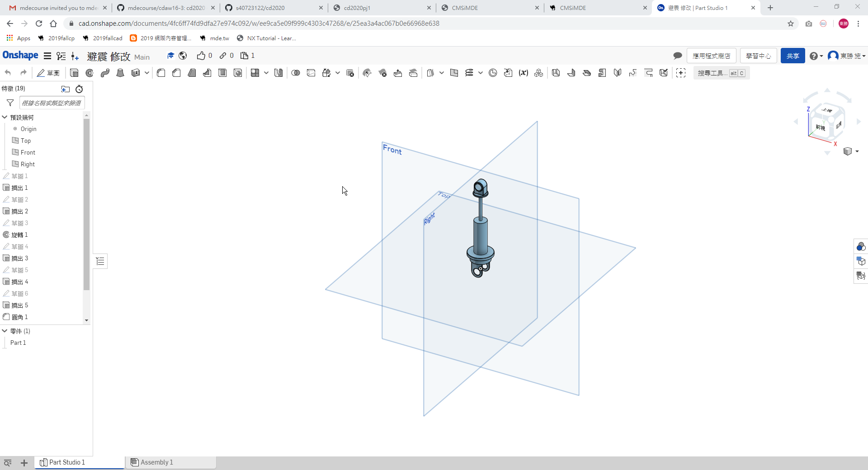The width and height of the screenshot is (868, 470).
Task: Open the comments speech bubble
Action: (x=677, y=56)
